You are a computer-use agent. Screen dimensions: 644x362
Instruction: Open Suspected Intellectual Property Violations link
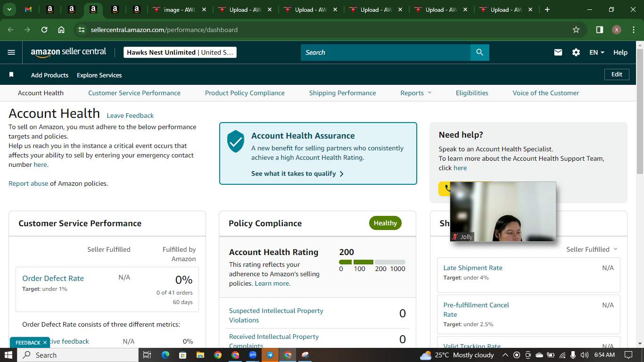click(x=276, y=315)
